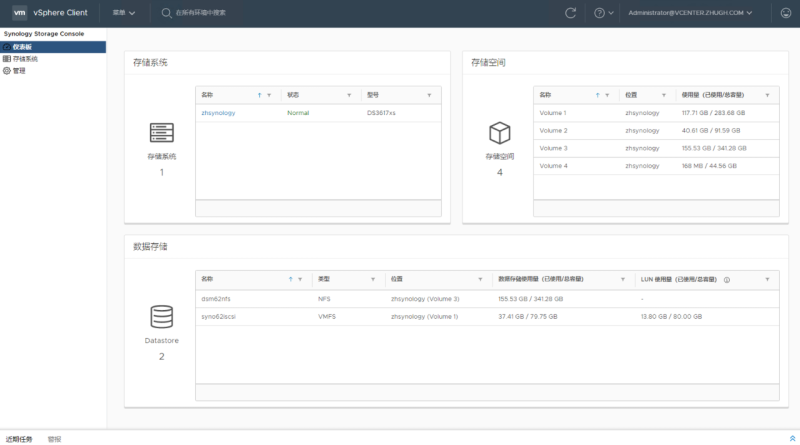This screenshot has height=445, width=800.
Task: Click 168 MB / 44.56 GB usage
Action: (x=709, y=166)
